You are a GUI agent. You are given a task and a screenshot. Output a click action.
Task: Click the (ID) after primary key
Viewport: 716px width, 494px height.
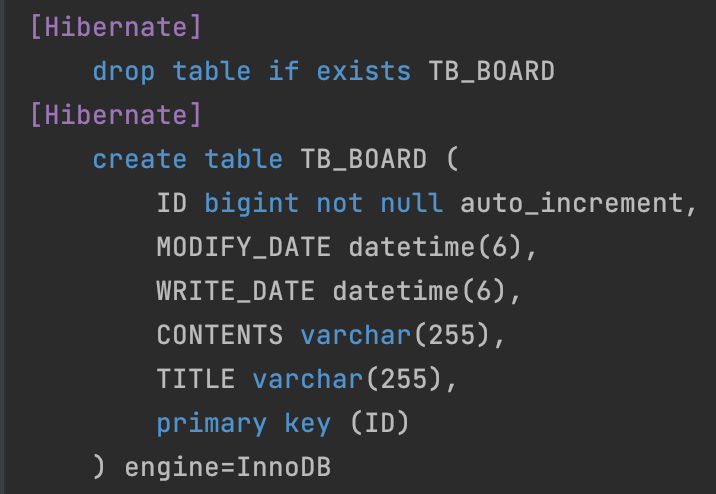click(x=379, y=423)
